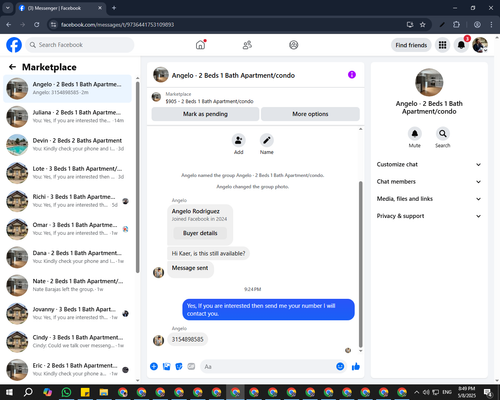Image resolution: width=500 pixels, height=400 pixels.
Task: Open the Messenger Facebook browser tab
Action: tap(61, 8)
